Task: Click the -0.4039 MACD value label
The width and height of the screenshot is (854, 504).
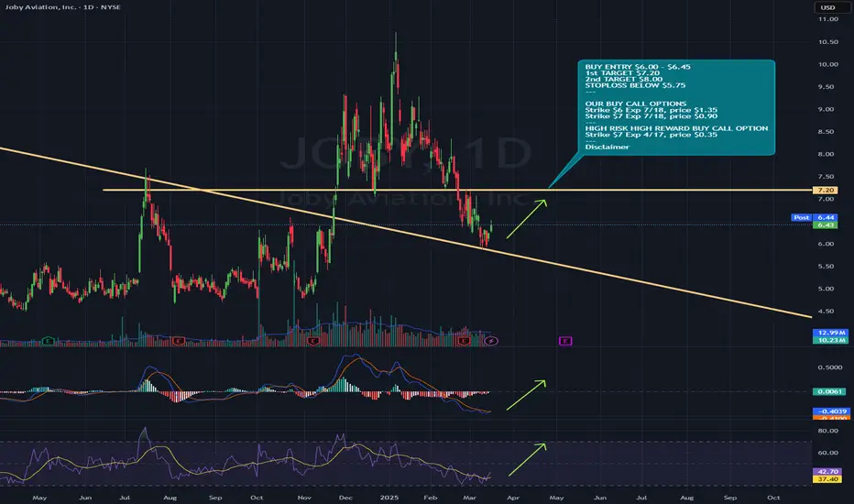Action: [831, 411]
